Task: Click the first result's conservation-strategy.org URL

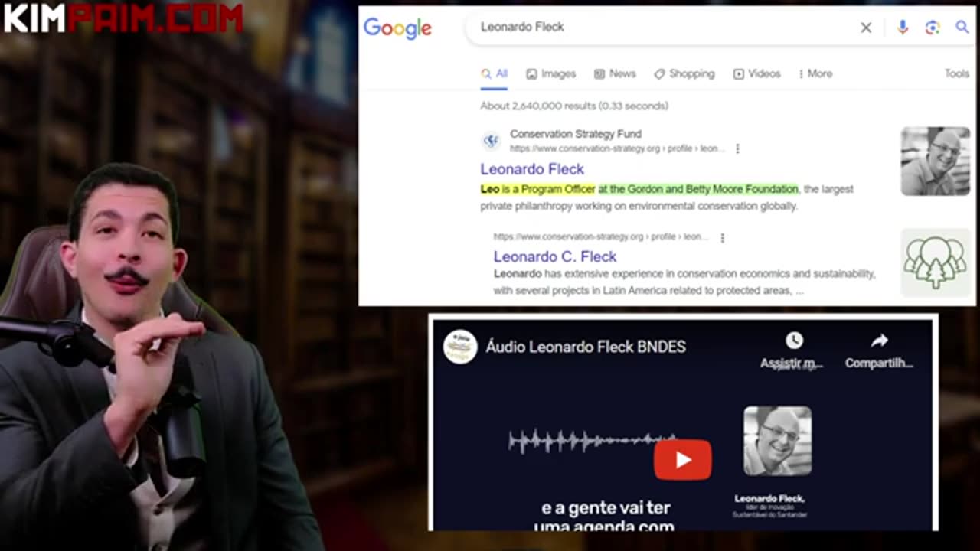Action: (x=616, y=148)
